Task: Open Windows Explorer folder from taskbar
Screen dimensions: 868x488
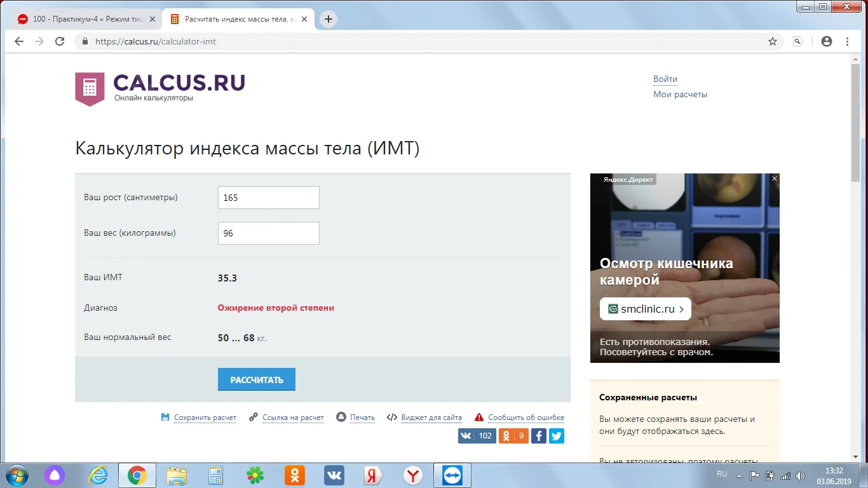Action: (176, 475)
